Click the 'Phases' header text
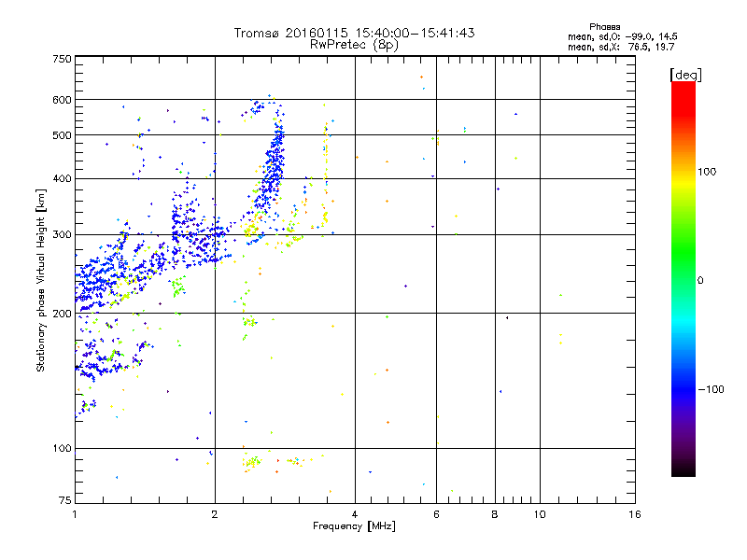The width and height of the screenshot is (747, 560). coord(604,27)
